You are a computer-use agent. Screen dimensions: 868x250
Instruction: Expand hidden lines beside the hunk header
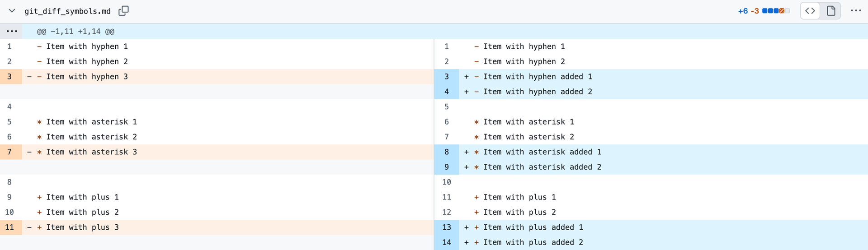coord(12,32)
